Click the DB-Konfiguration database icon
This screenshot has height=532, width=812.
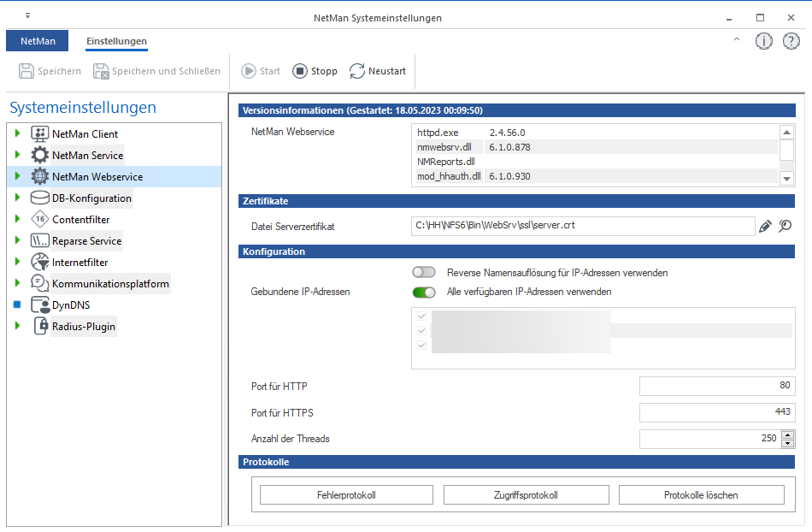[x=39, y=196]
